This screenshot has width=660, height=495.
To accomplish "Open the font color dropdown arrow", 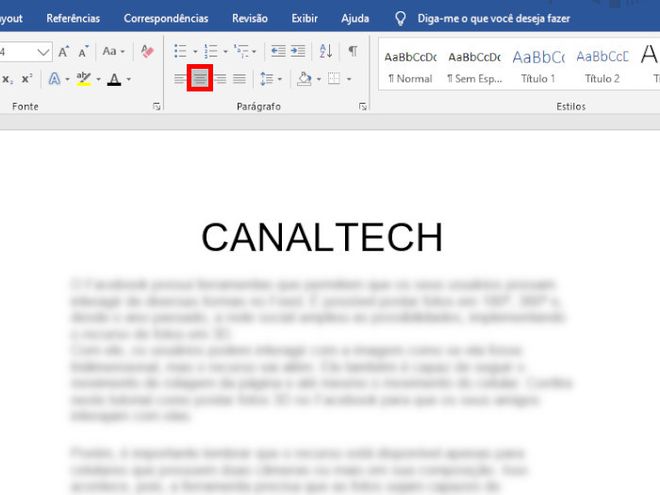I will 128,79.
